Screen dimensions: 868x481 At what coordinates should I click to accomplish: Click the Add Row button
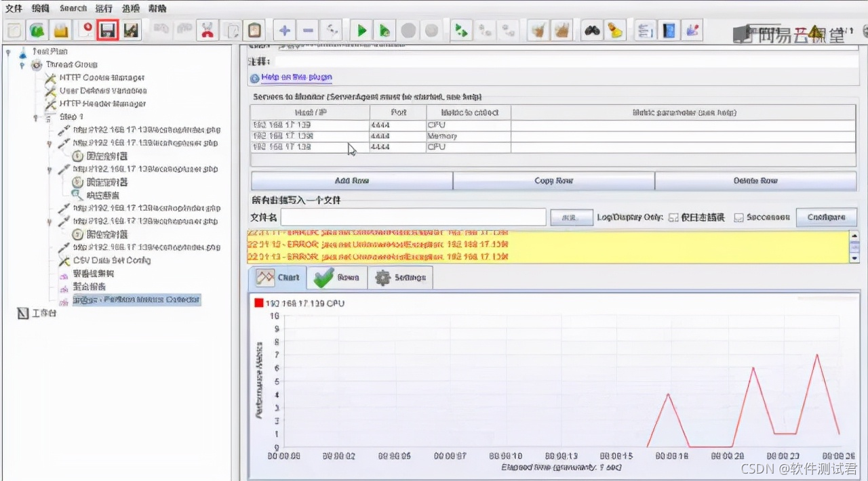(352, 181)
